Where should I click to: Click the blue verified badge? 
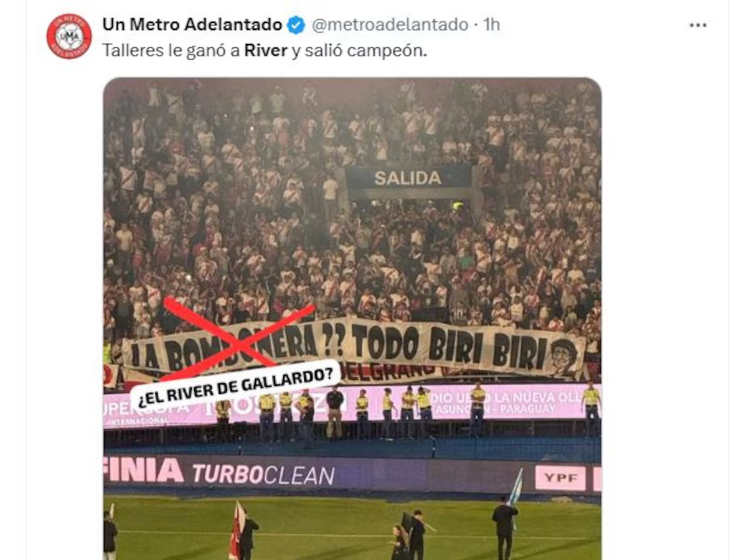click(x=296, y=25)
